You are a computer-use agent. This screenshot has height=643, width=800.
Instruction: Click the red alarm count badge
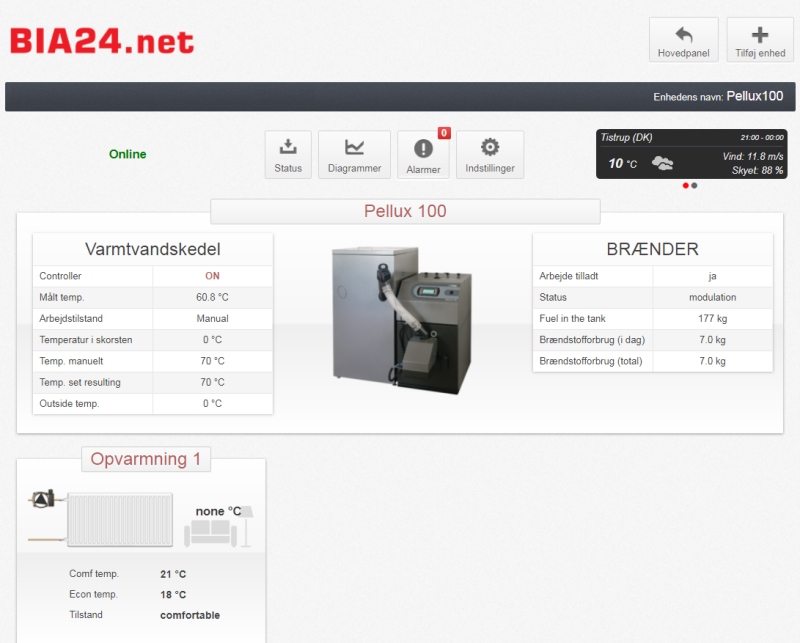444,133
